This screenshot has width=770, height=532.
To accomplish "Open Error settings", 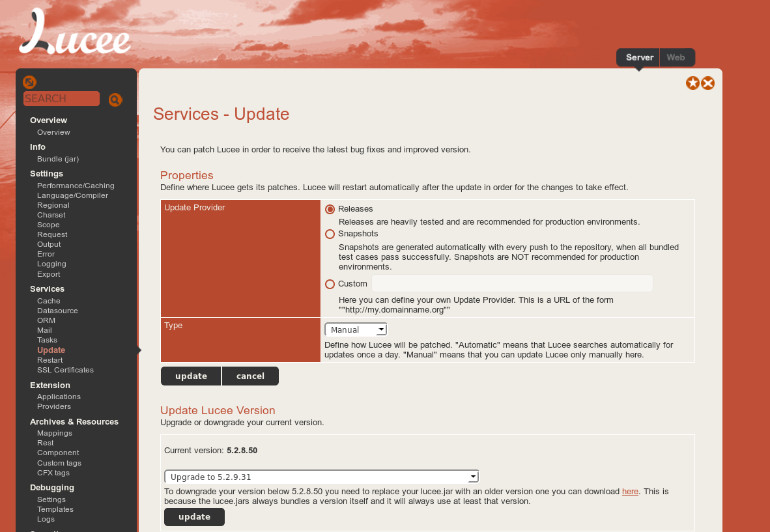I will pyautogui.click(x=46, y=254).
